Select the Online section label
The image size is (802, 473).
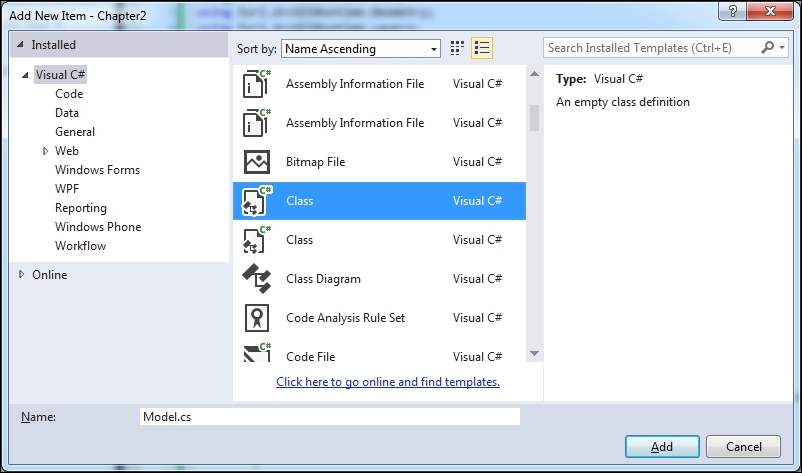tap(50, 275)
